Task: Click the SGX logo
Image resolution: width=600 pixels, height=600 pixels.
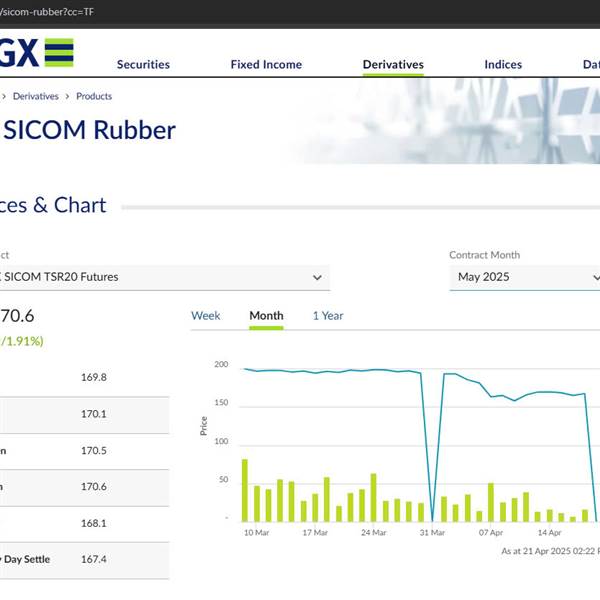Action: [x=36, y=52]
